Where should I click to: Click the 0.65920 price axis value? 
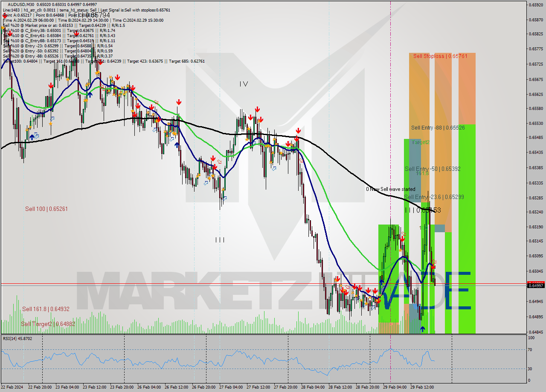(x=535, y=5)
